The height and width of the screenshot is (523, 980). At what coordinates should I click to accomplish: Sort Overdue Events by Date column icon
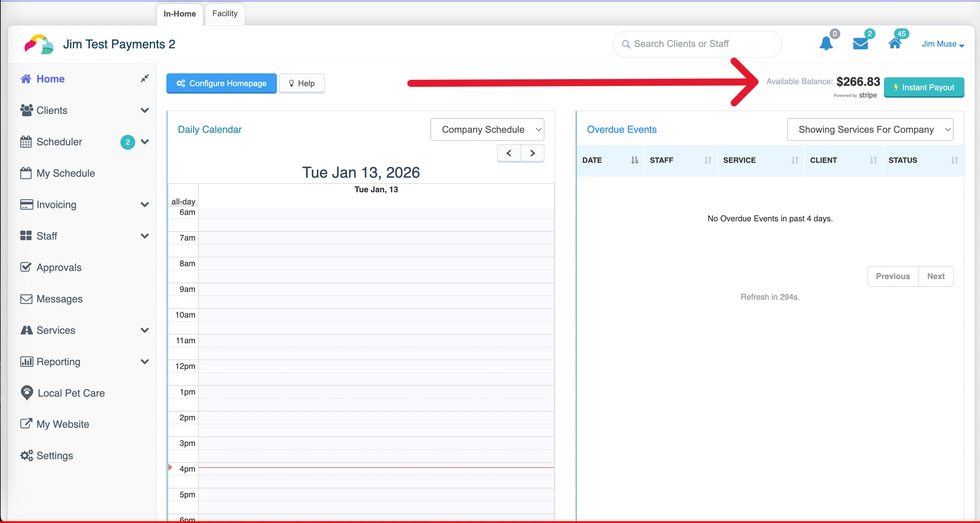tap(634, 160)
